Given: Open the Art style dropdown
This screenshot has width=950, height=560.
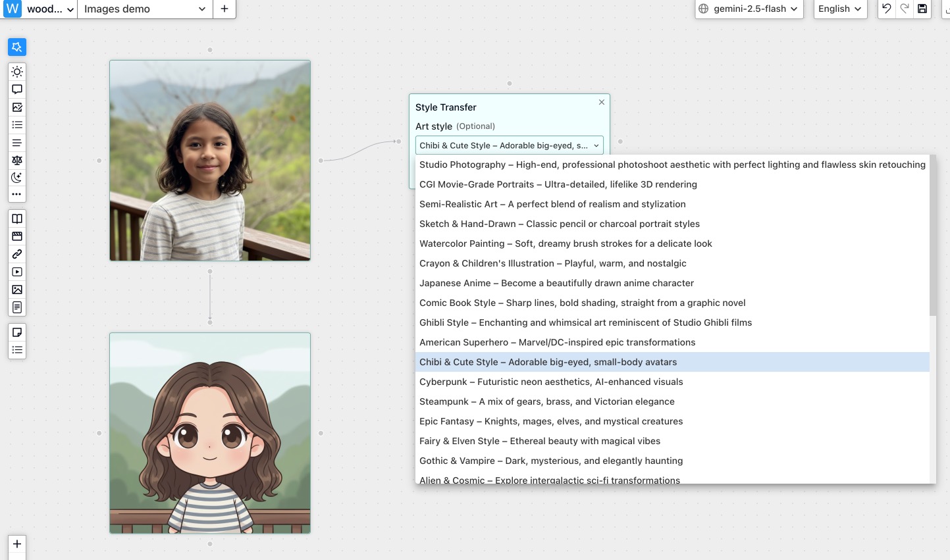Looking at the screenshot, I should click(x=509, y=145).
